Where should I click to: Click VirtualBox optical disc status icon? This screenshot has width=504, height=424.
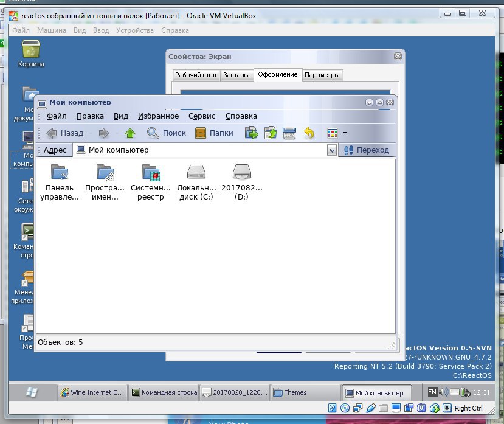(x=345, y=408)
